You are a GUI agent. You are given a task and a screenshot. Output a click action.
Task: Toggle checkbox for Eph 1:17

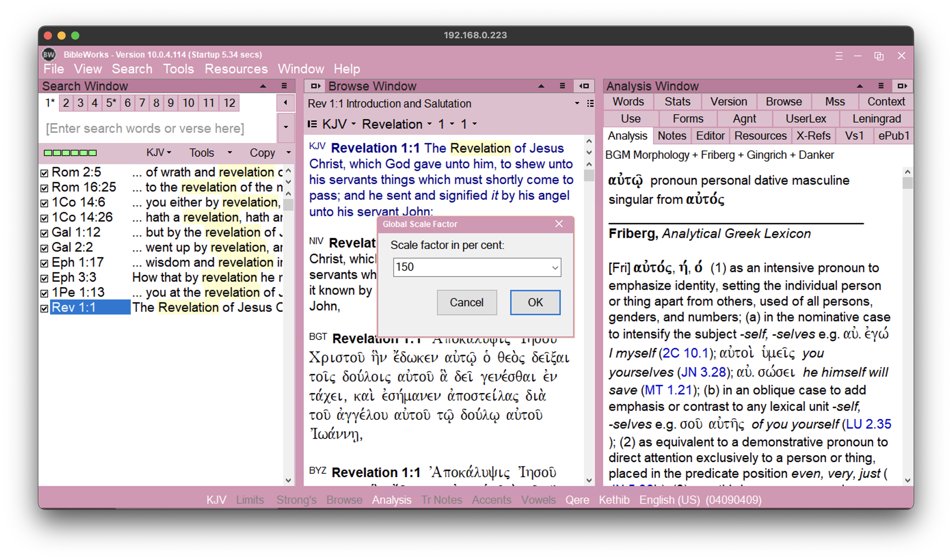44,263
